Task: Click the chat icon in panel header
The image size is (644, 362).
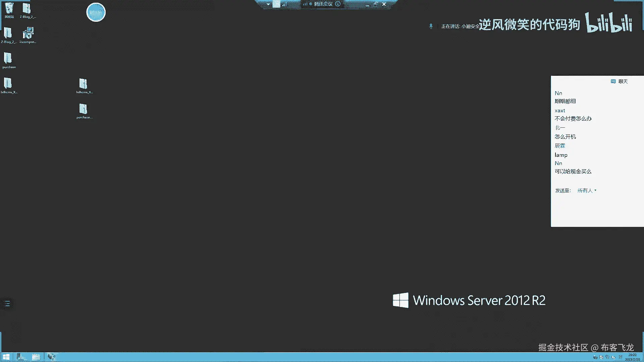Action: tap(613, 81)
